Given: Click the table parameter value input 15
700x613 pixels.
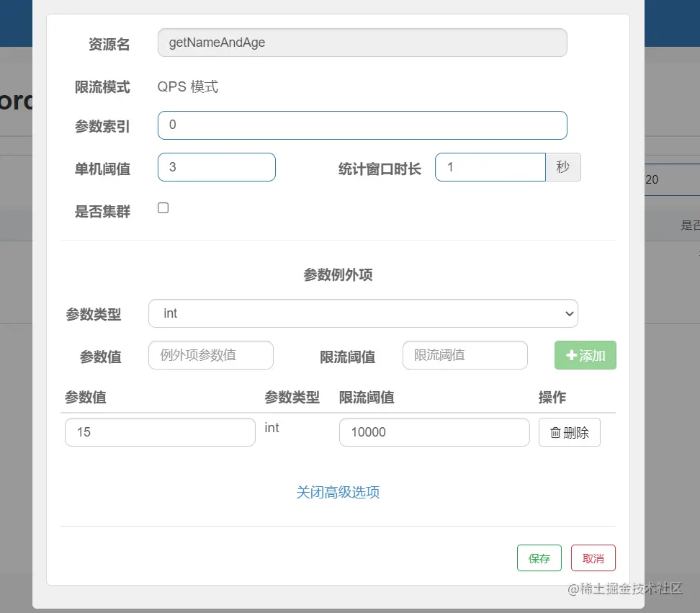Looking at the screenshot, I should [x=160, y=431].
